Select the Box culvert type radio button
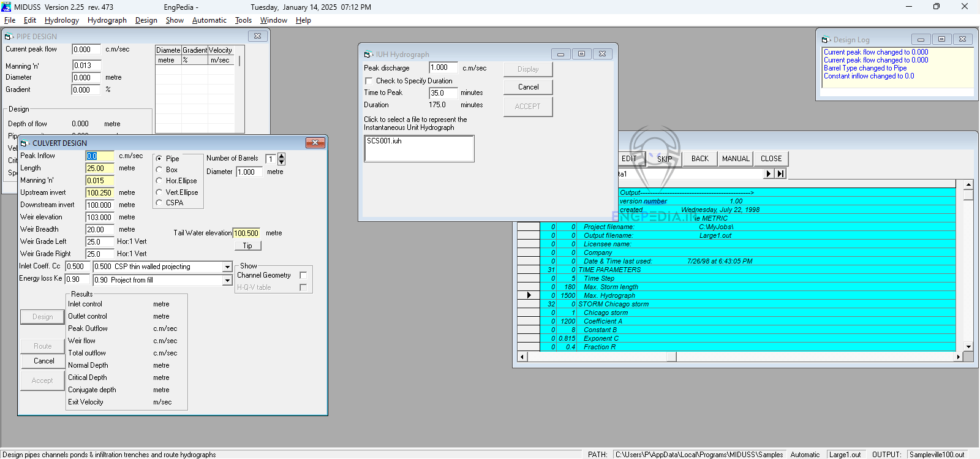This screenshot has height=459, width=980. [159, 170]
